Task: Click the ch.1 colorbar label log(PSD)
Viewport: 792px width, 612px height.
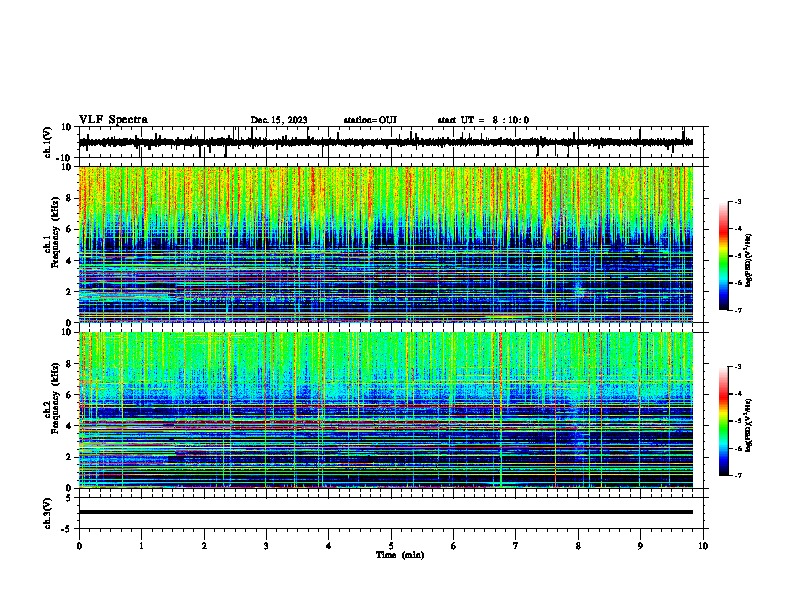Action: pos(748,260)
